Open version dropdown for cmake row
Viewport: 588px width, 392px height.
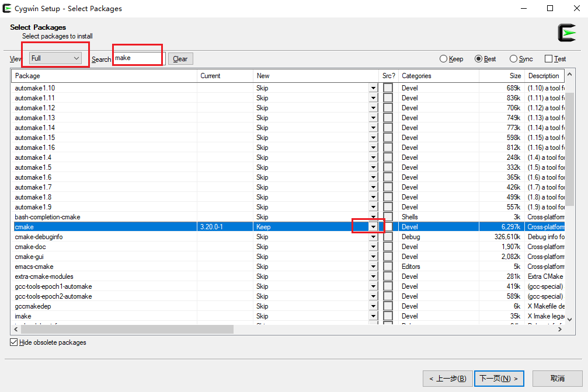tap(373, 227)
